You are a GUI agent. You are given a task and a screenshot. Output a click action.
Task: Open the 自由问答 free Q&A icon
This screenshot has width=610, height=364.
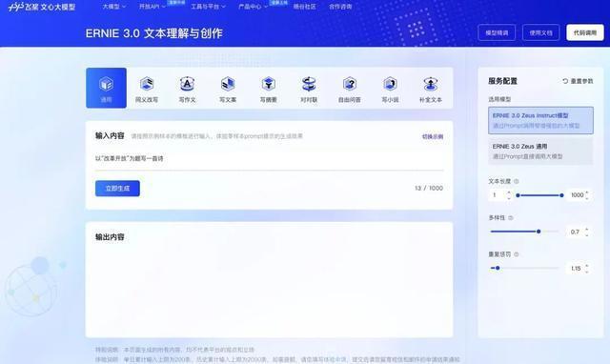coord(350,84)
